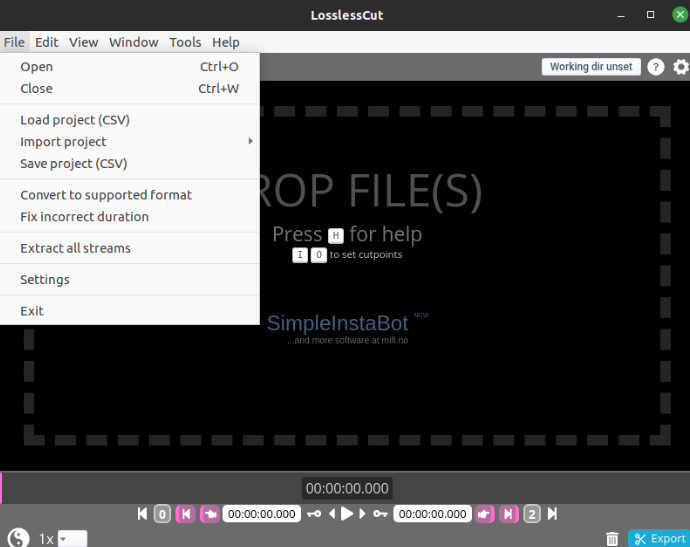The width and height of the screenshot is (690, 547).
Task: Edit the cut start time field
Action: coord(262,514)
